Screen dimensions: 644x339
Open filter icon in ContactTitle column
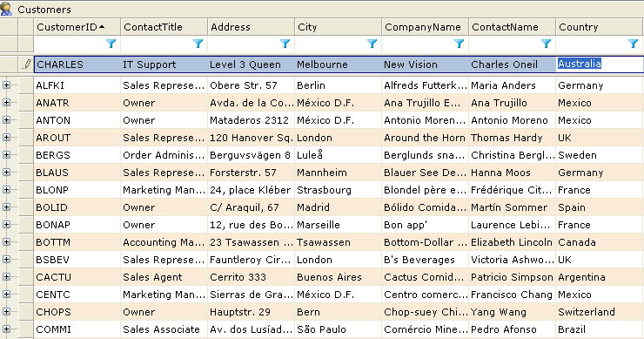coord(198,44)
